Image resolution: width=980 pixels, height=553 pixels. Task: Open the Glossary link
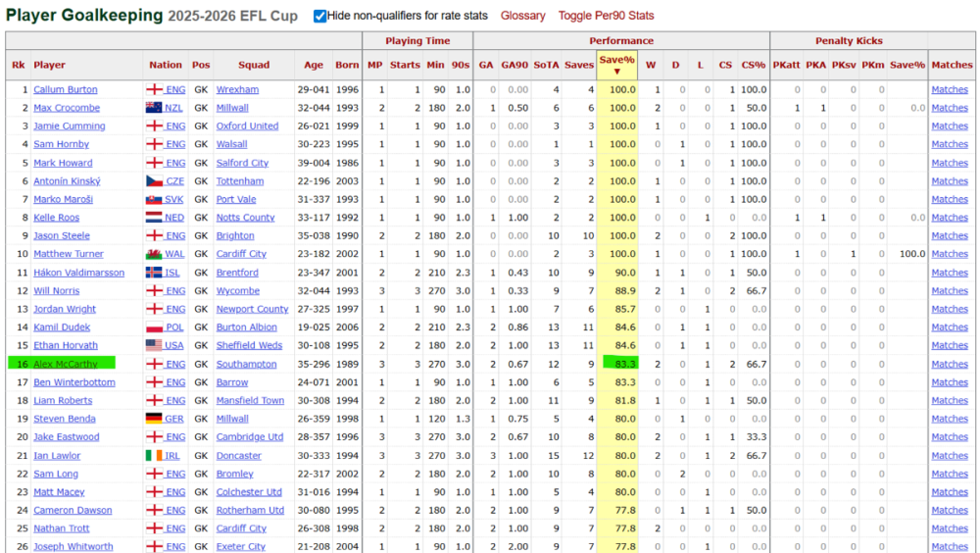tap(522, 16)
